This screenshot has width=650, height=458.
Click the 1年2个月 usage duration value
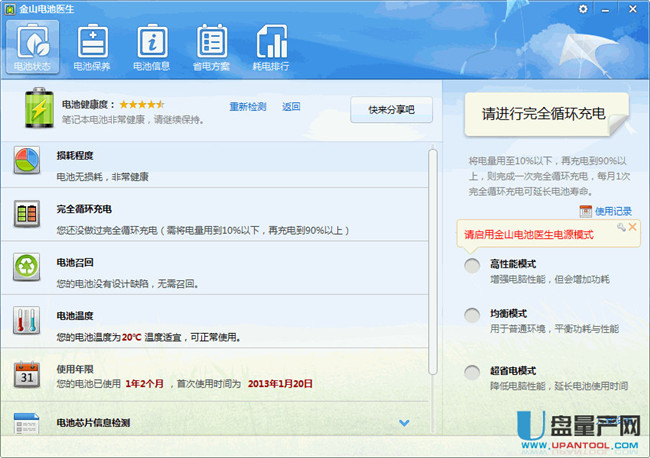tap(145, 384)
